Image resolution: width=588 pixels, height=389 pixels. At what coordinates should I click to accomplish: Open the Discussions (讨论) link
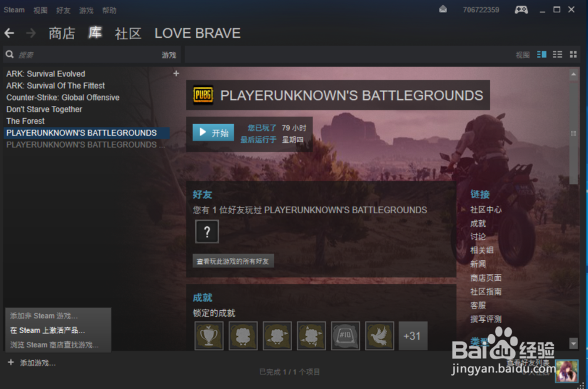tap(478, 236)
